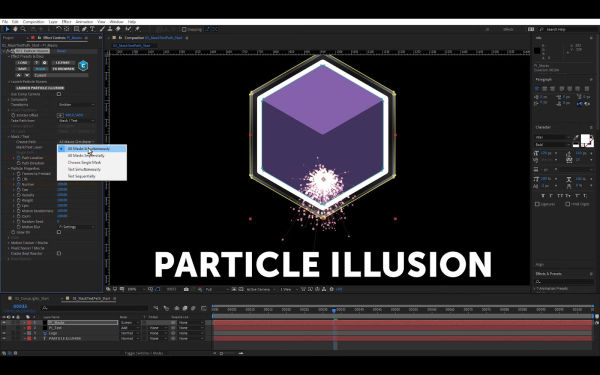Viewport: 600px width, 375px height.
Task: Open the Motion Blur PI Settings dropdown
Action: (x=76, y=227)
